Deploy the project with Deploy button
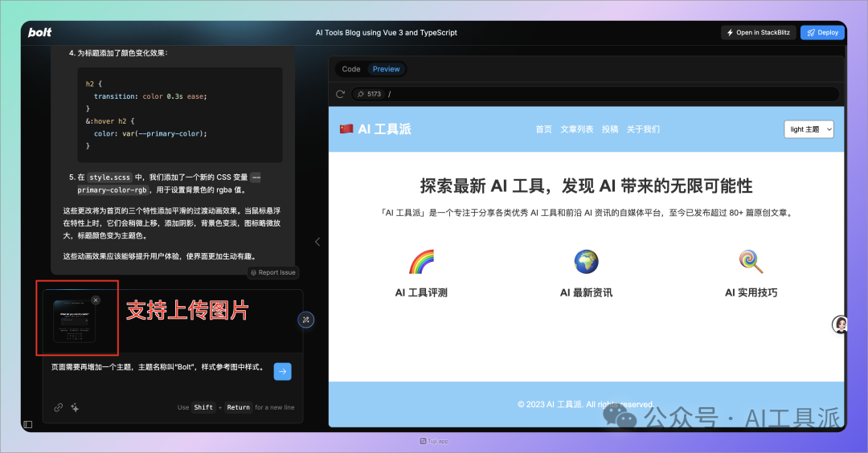Image resolution: width=868 pixels, height=453 pixels. pos(822,33)
